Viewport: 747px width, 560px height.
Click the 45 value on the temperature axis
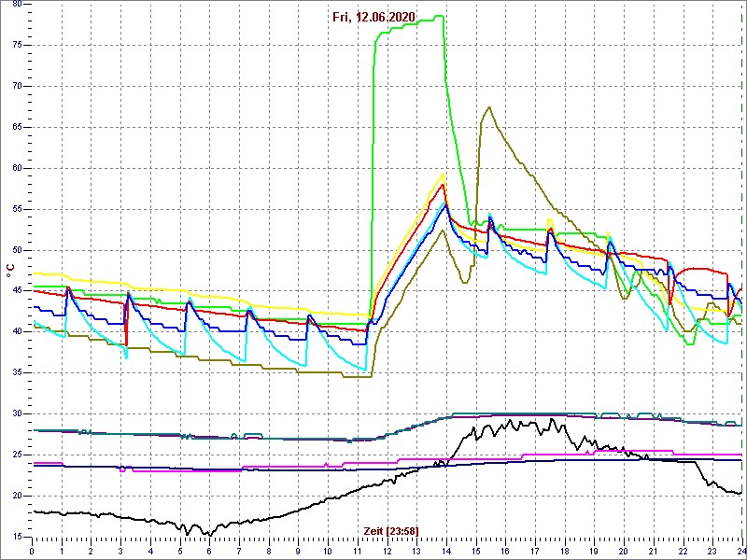[17, 291]
